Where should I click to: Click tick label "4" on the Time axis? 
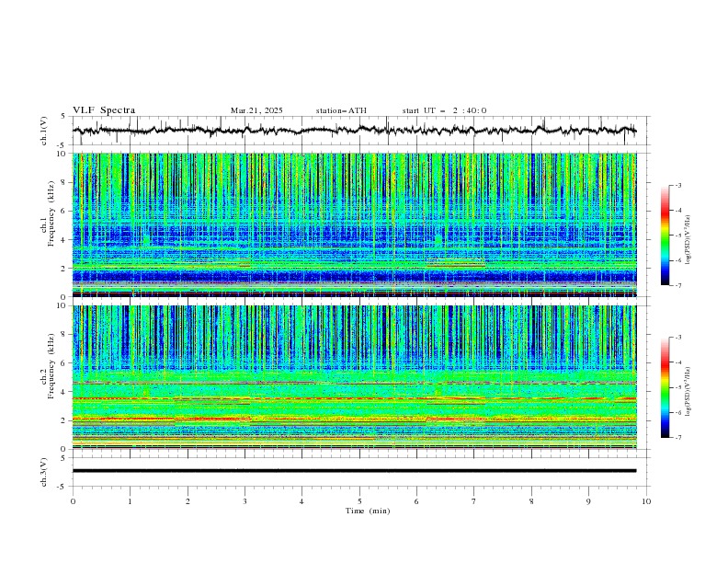coord(301,501)
